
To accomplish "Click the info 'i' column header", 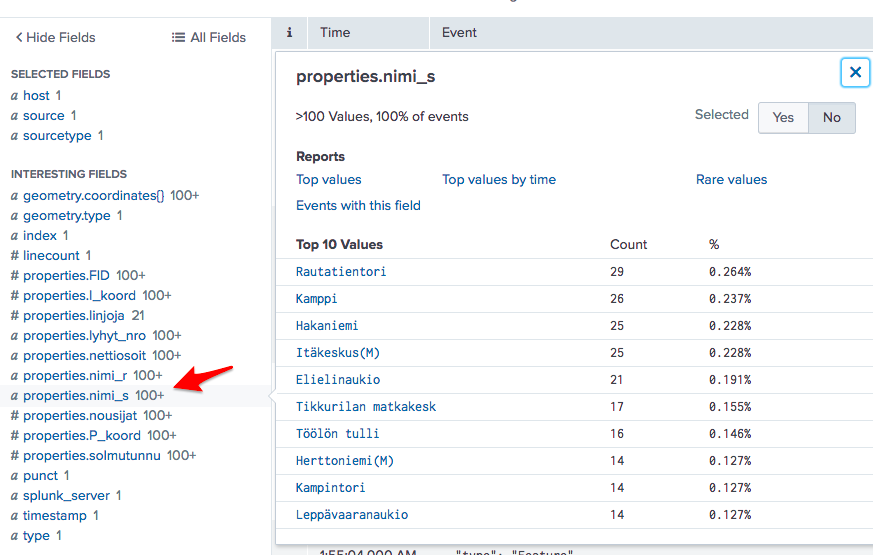I will 289,33.
